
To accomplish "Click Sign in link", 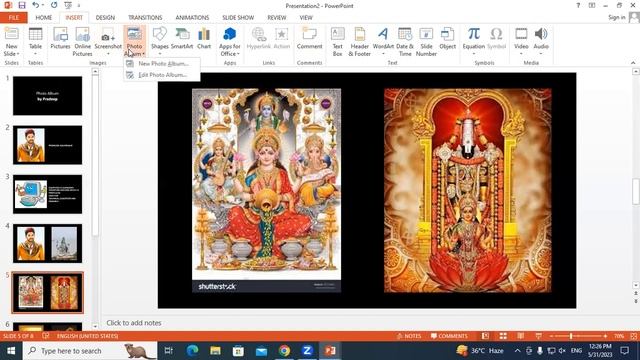I will pyautogui.click(x=616, y=17).
